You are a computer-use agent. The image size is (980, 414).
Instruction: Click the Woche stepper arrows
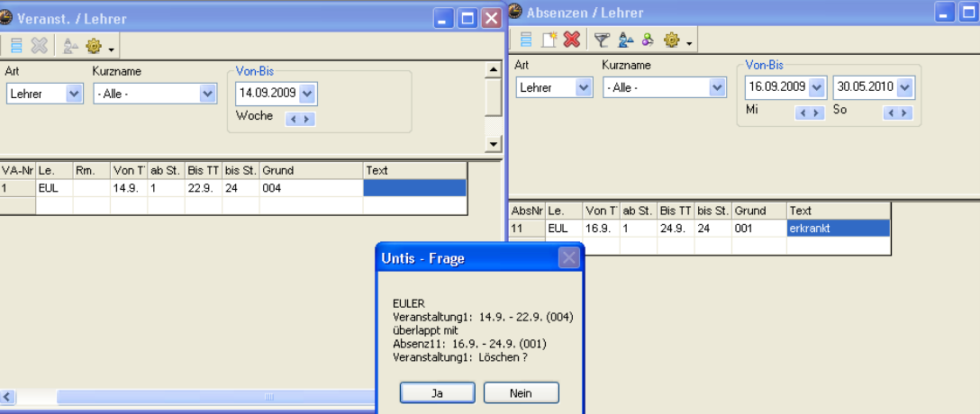(x=300, y=119)
